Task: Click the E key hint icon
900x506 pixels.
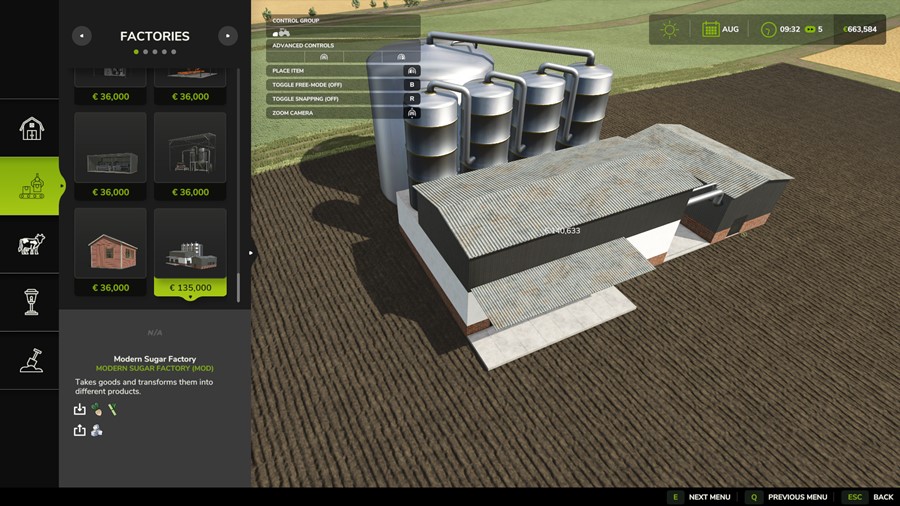Action: (676, 497)
